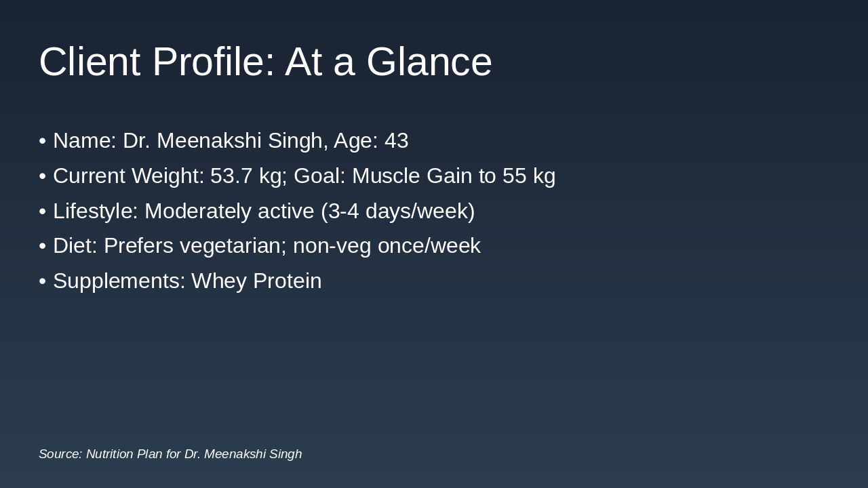Click the bullet point before "Name"
Viewport: 868px width, 488px height.
pos(43,141)
